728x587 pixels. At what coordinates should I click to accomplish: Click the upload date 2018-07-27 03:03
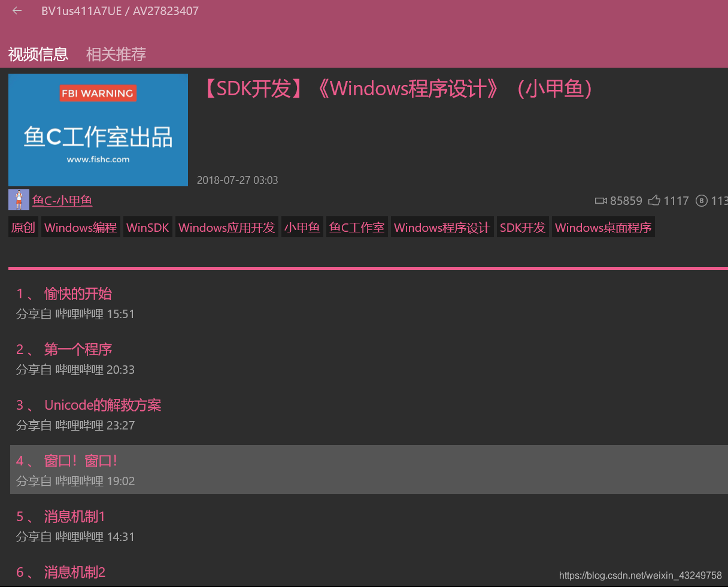(238, 180)
